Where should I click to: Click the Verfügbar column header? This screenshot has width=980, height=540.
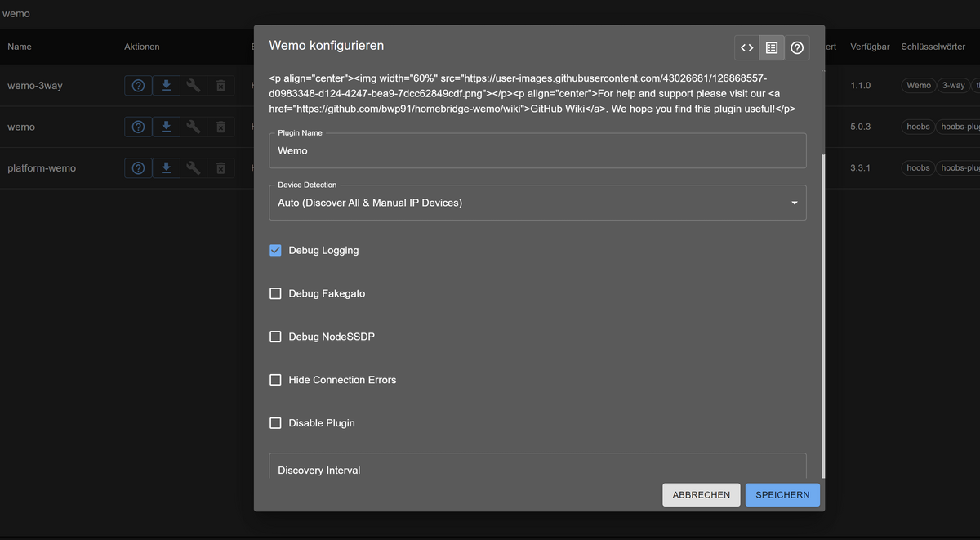870,47
